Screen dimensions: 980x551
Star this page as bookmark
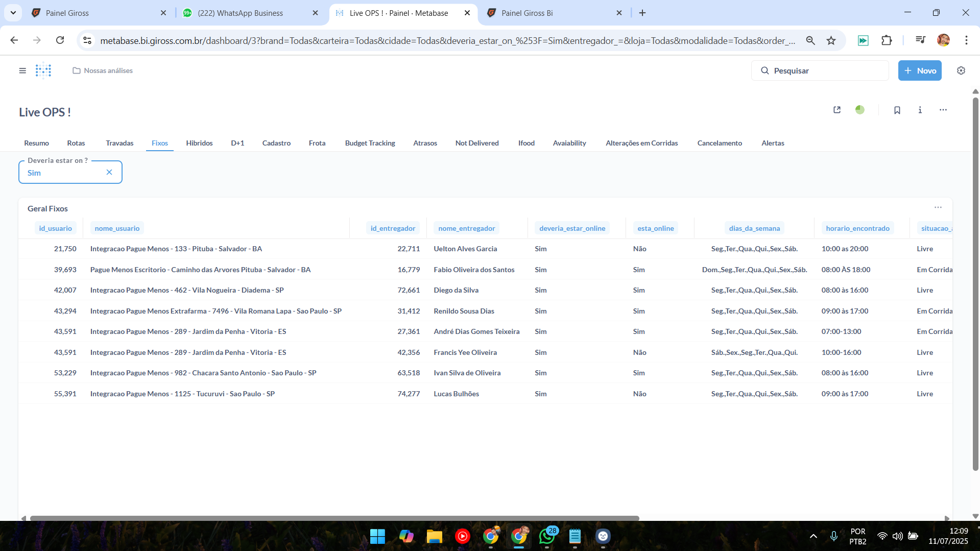click(831, 40)
